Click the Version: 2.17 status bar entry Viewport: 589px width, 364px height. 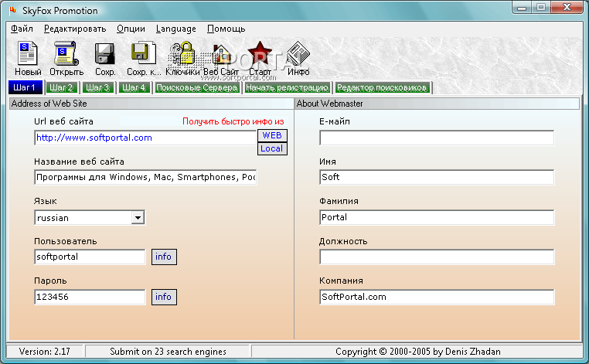(45, 352)
